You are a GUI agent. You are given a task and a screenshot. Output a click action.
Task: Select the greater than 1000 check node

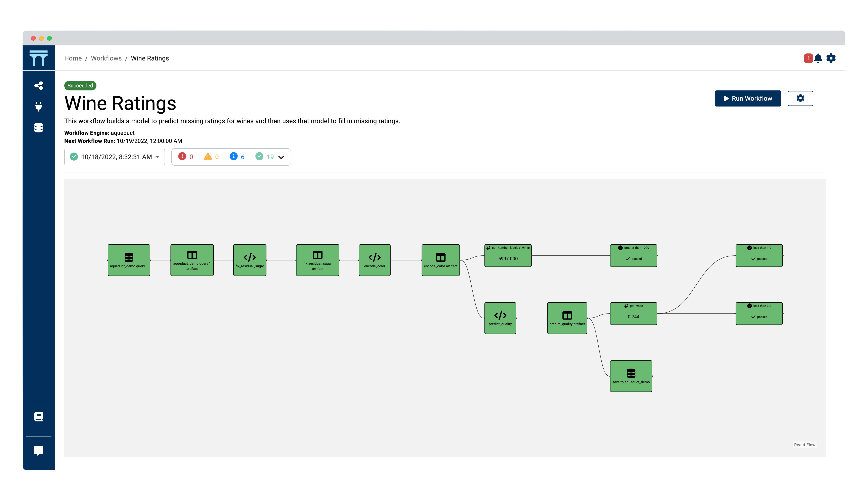634,255
